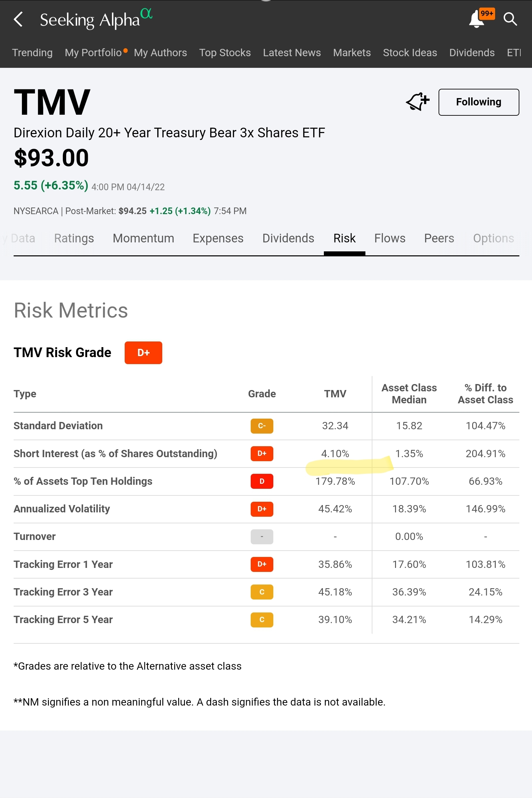Click the grey dash grade badge for Turnover
532x798 pixels.
click(x=262, y=537)
